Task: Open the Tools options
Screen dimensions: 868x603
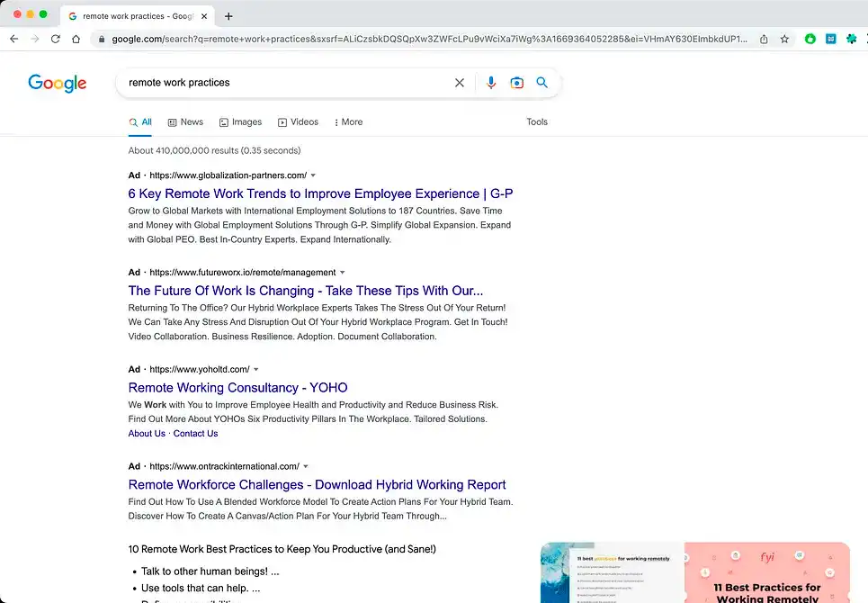Action: point(537,121)
